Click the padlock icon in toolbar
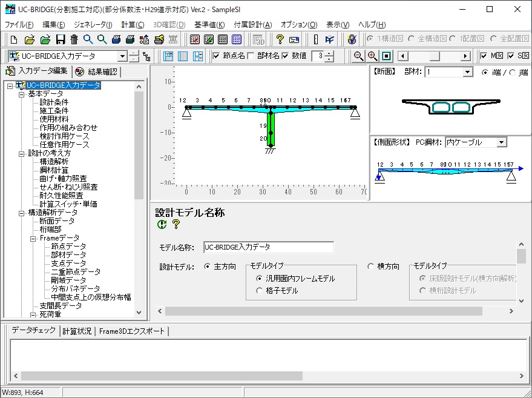The width and height of the screenshot is (532, 398). (x=352, y=39)
